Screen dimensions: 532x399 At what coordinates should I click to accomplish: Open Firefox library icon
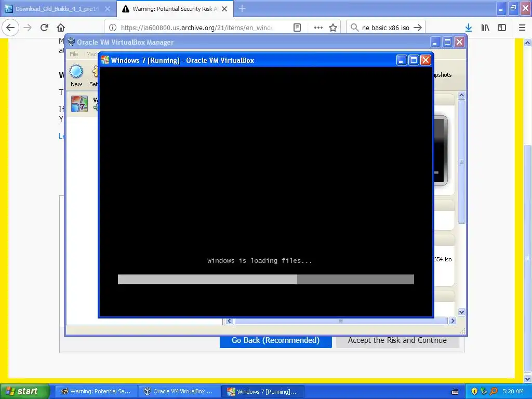point(485,28)
